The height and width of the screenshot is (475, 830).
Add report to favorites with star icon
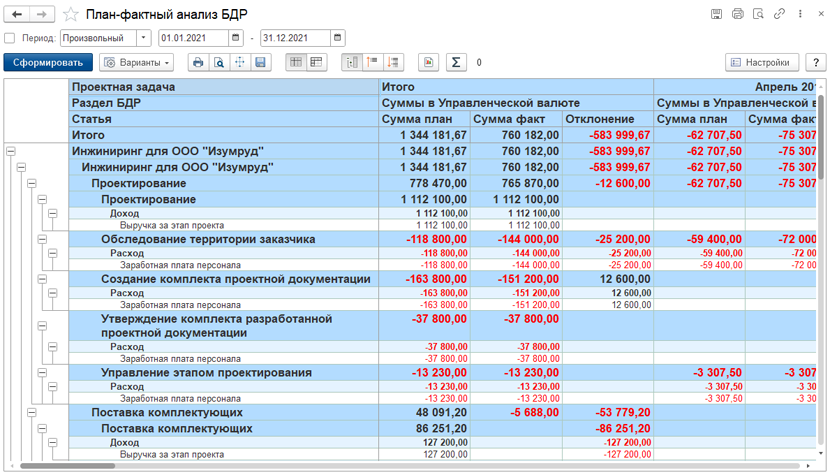pos(70,14)
